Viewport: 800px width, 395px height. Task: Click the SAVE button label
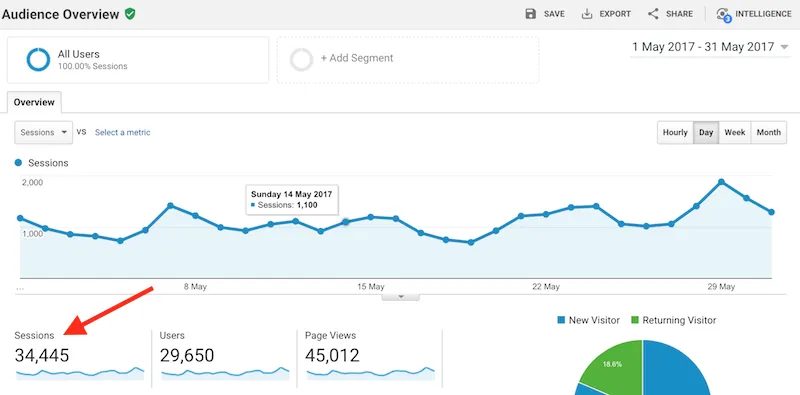[554, 14]
